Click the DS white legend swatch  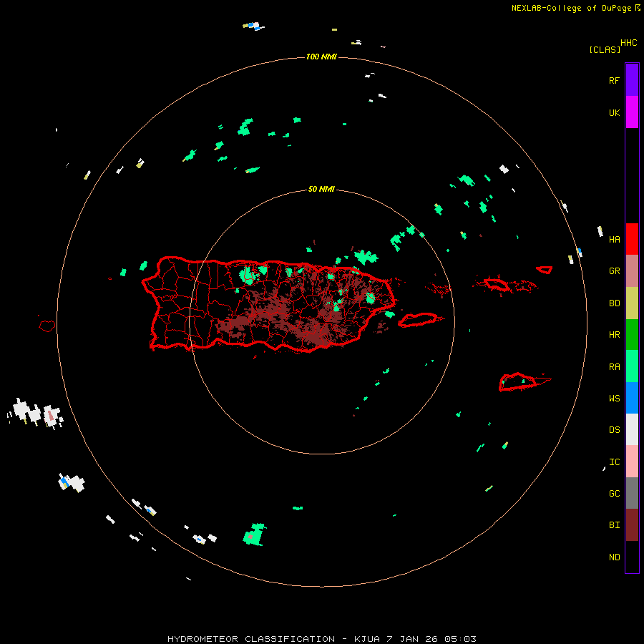tap(632, 429)
